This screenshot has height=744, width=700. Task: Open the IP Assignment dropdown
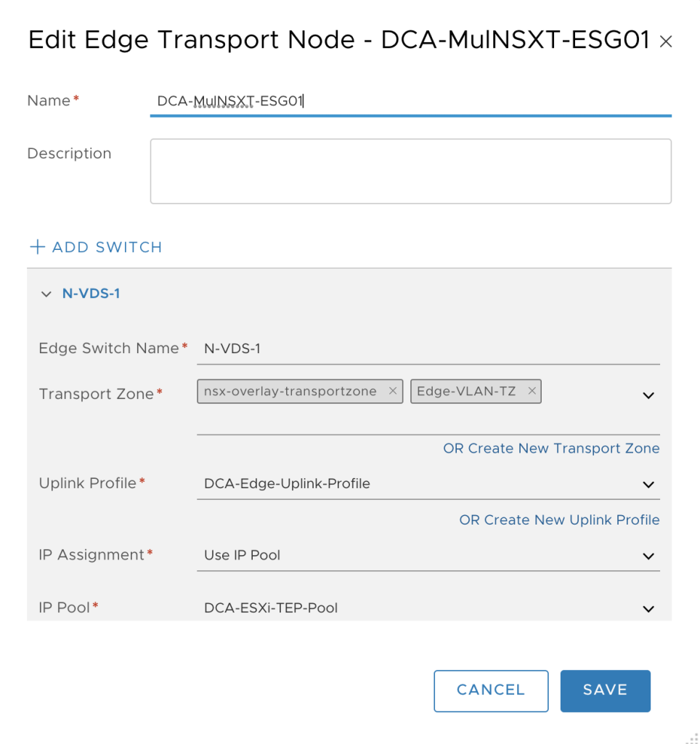[428, 556]
